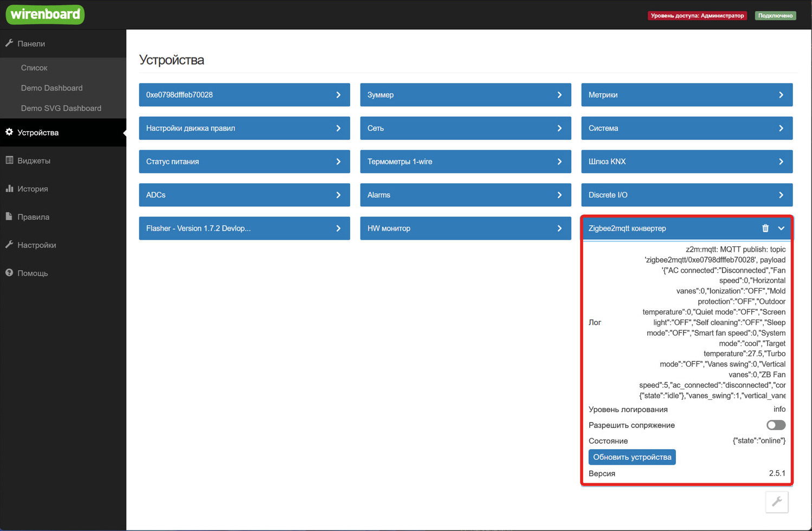812x531 pixels.
Task: Click the bar chart icon beside История
Action: click(x=9, y=189)
